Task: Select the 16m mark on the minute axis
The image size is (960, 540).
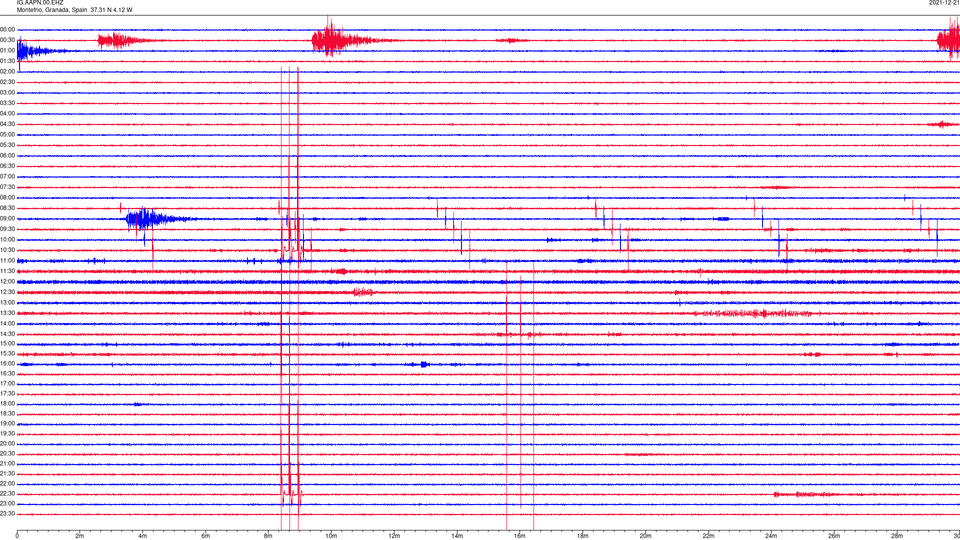Action: 520,536
